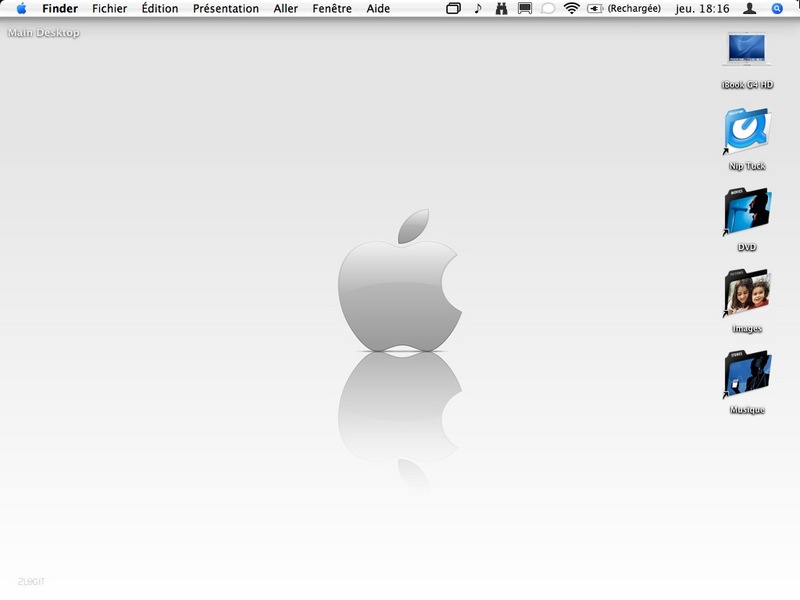Open the Fichier menu
This screenshot has height=600, width=800.
click(x=110, y=9)
